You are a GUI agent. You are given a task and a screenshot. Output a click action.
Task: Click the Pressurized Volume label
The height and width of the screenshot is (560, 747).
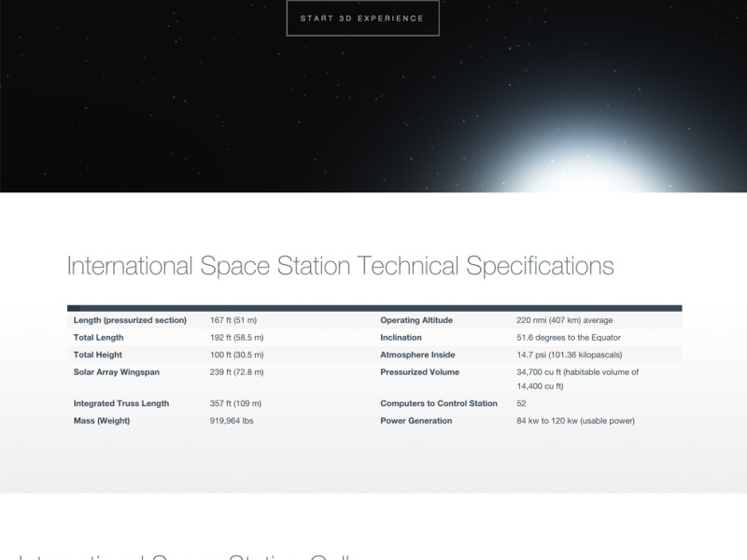[x=419, y=371]
